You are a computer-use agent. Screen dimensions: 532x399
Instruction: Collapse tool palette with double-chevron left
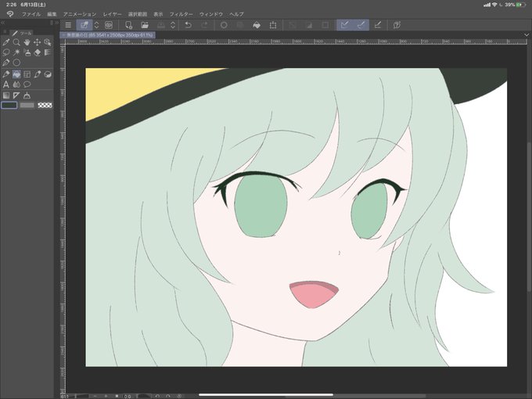click(2, 23)
